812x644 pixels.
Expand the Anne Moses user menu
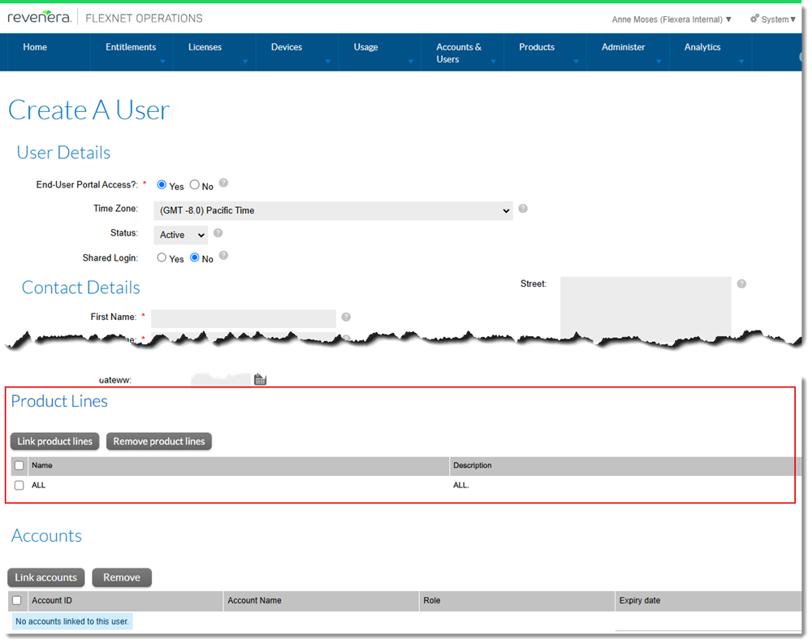coord(672,19)
